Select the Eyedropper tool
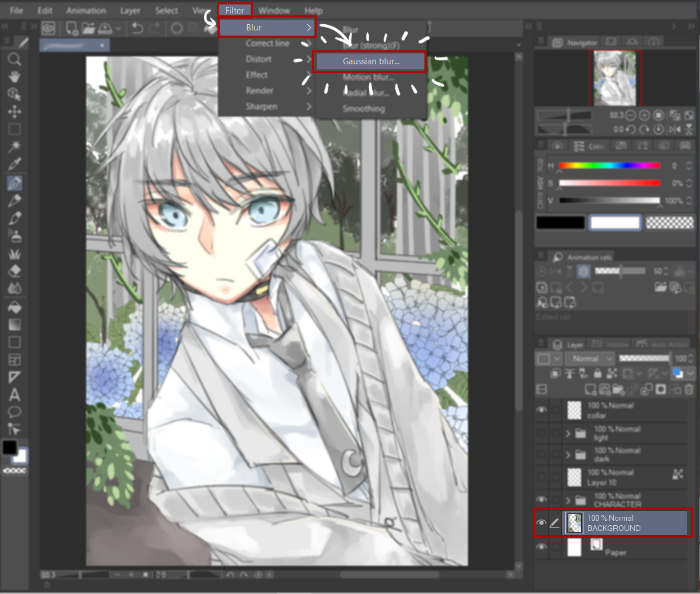This screenshot has height=594, width=700. coord(15,164)
